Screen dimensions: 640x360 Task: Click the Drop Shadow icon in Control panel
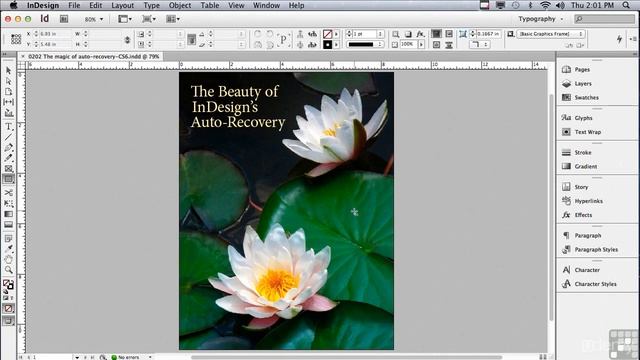pos(408,34)
